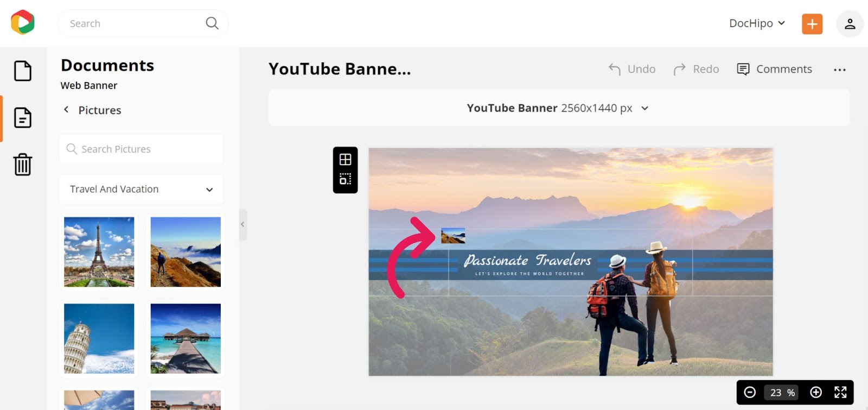This screenshot has width=868, height=410.
Task: Open the Comments speech icon
Action: coord(743,69)
